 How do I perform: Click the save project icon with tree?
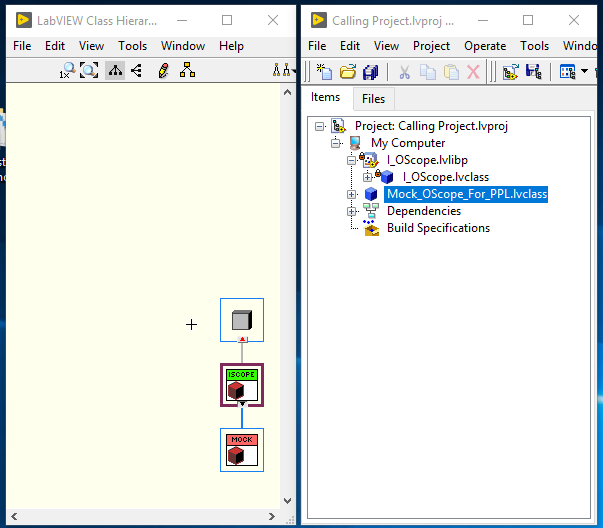(x=534, y=72)
